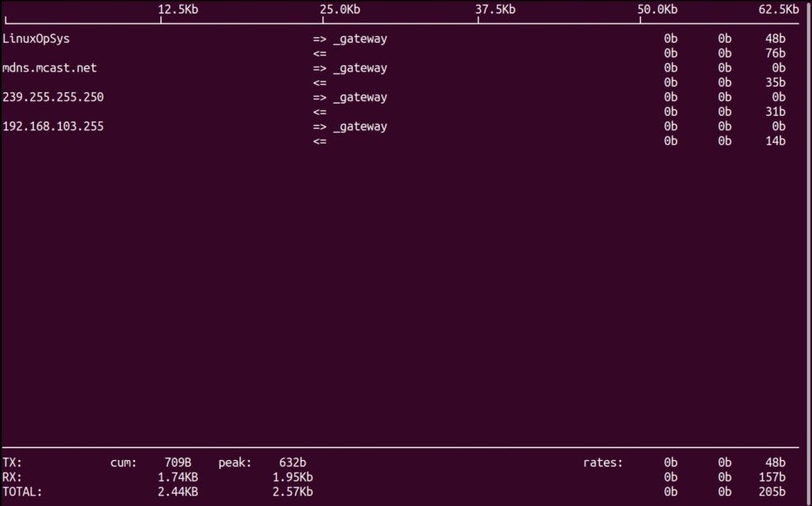The height and width of the screenshot is (506, 812).
Task: Select the 239.255.255.250 multicast address
Action: click(52, 97)
